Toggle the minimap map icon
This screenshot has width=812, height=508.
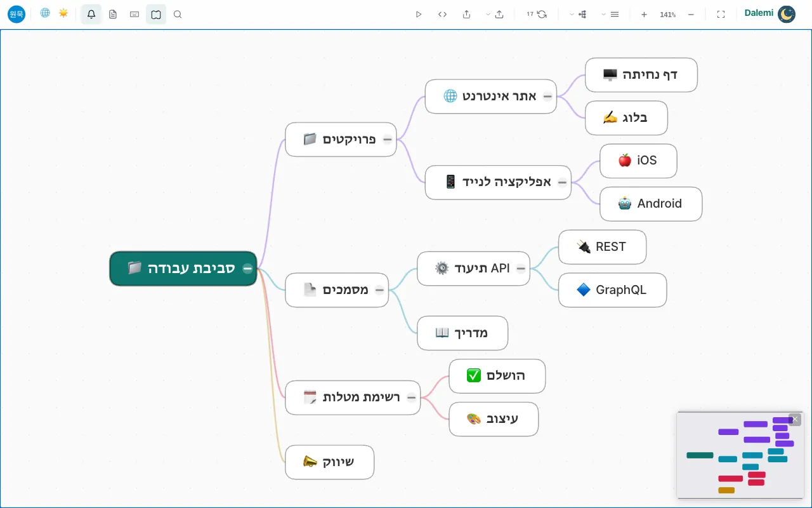[156, 14]
